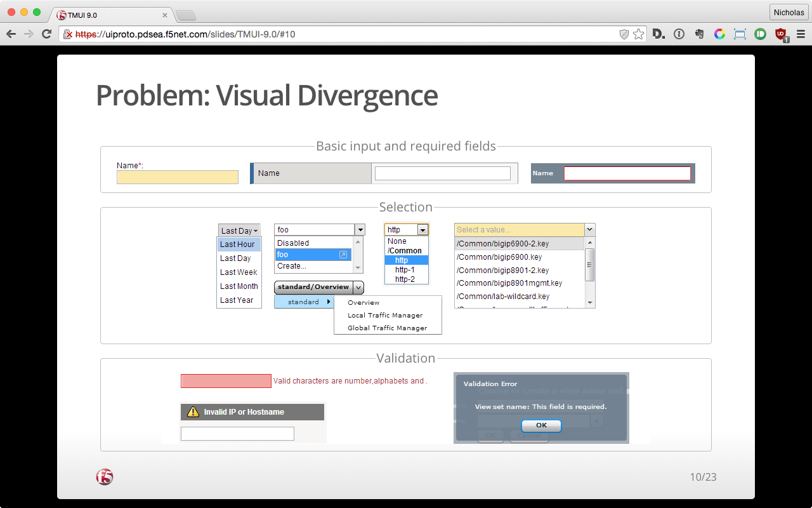Screen dimensions: 812x508
Task: Click the warning triangle icon
Action: tap(193, 412)
